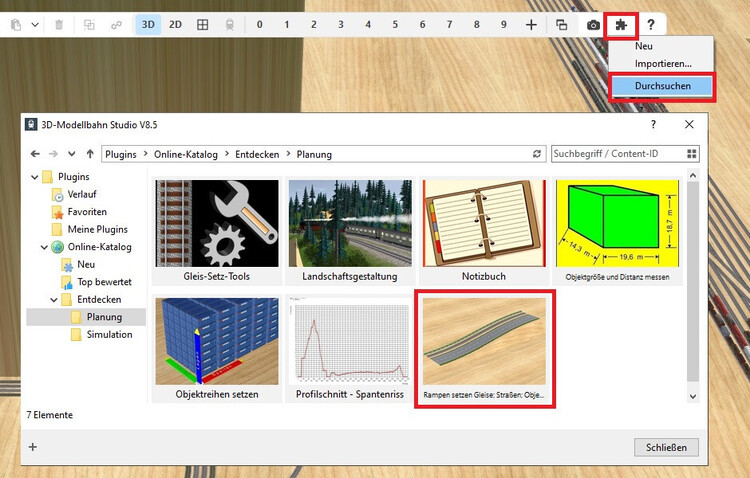Choose Durchsuchen from plugins menu
The width and height of the screenshot is (750, 478).
(662, 86)
